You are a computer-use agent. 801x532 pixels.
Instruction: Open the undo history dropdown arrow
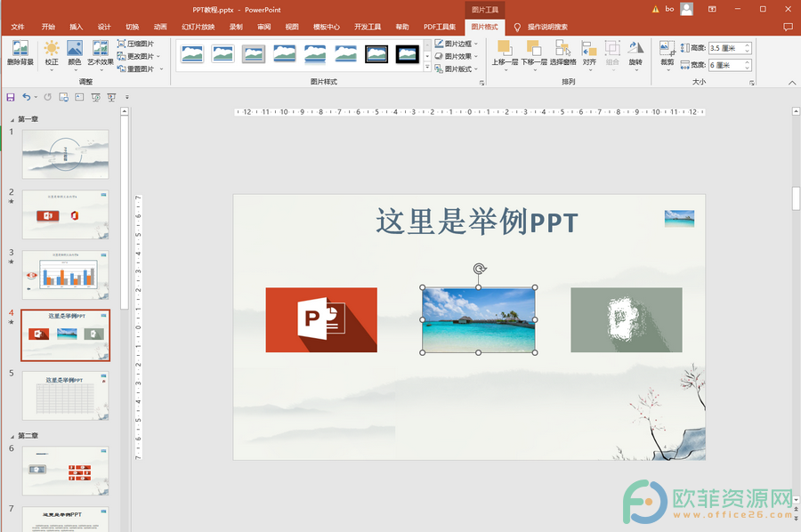coord(36,97)
